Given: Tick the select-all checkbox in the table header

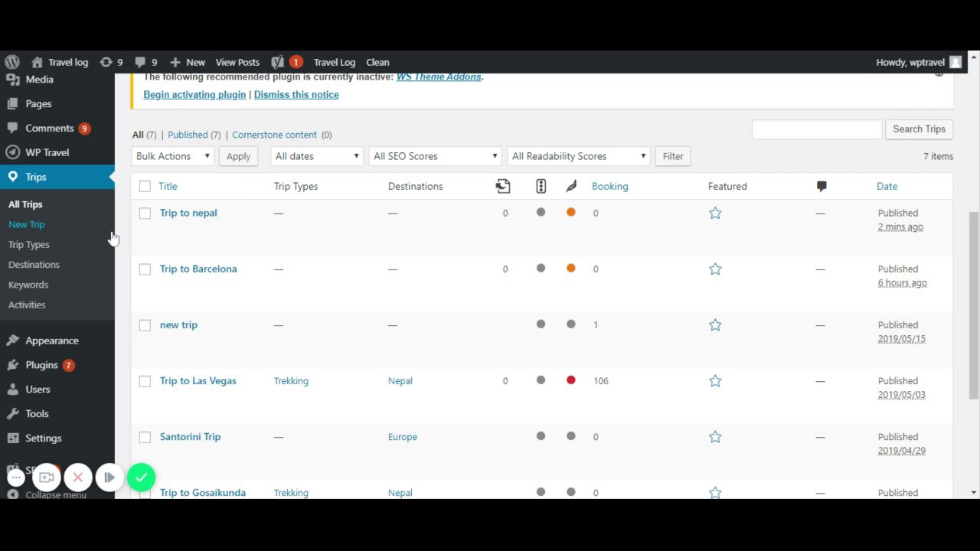Looking at the screenshot, I should coord(145,186).
